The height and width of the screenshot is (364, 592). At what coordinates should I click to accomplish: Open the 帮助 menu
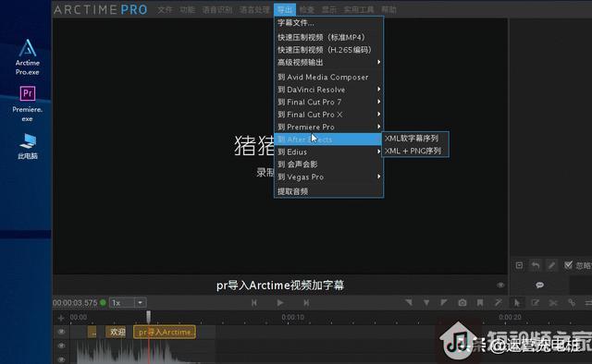point(388,9)
